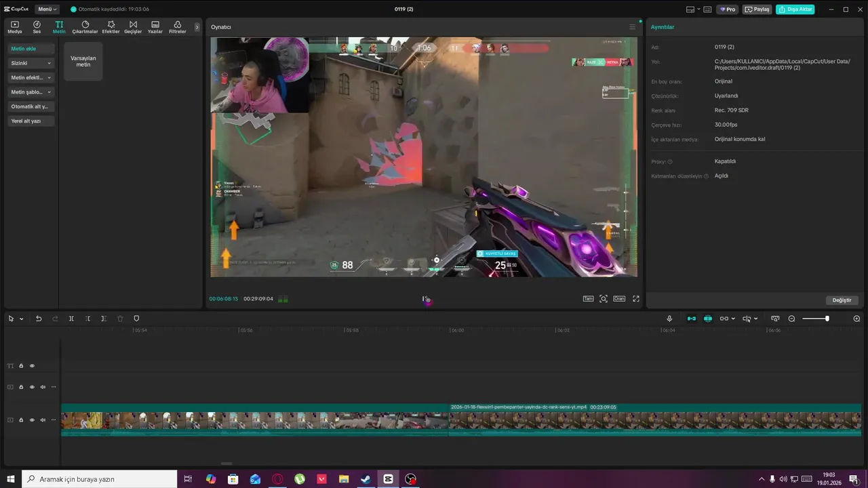Mute the main video track
868x488 pixels.
point(43,420)
